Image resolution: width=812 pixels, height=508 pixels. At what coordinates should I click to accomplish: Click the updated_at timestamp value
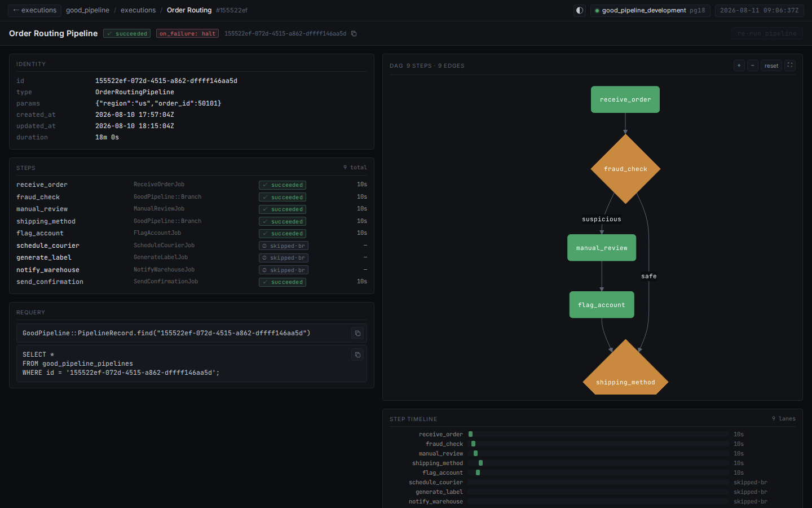135,126
